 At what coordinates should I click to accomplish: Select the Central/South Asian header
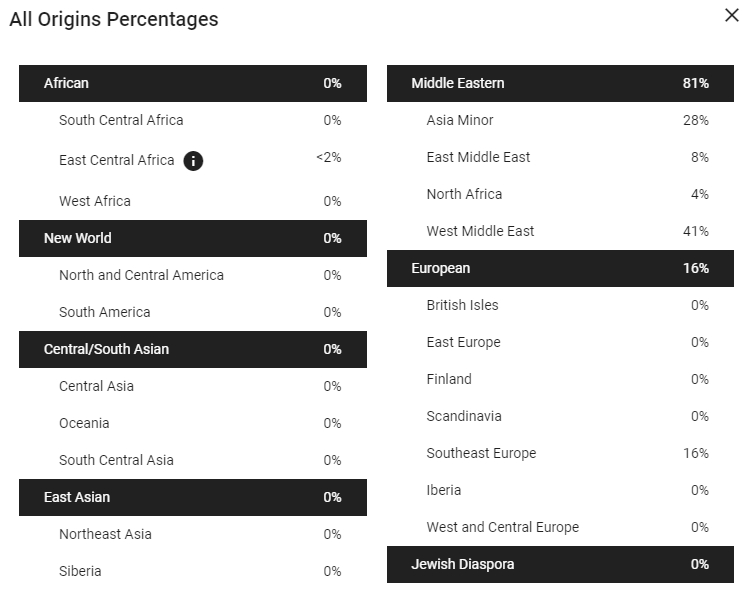193,350
